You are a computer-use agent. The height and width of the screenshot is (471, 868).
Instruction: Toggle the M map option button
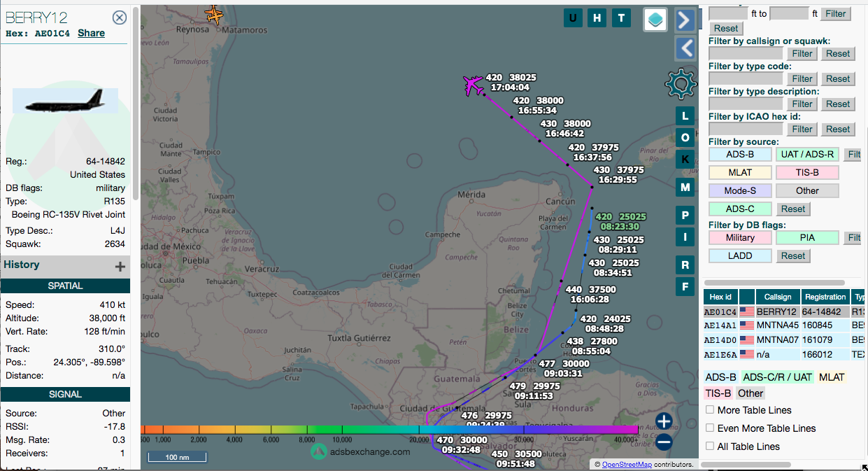[685, 187]
